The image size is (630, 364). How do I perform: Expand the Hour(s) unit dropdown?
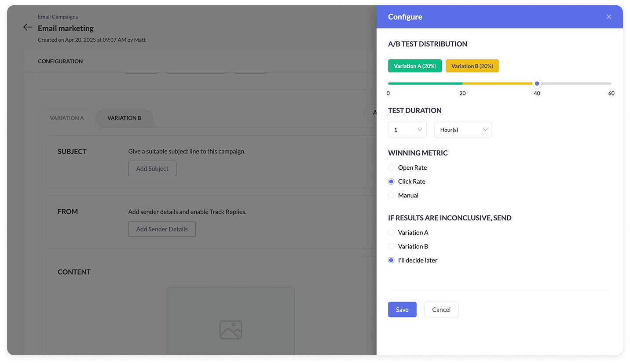[x=463, y=130]
